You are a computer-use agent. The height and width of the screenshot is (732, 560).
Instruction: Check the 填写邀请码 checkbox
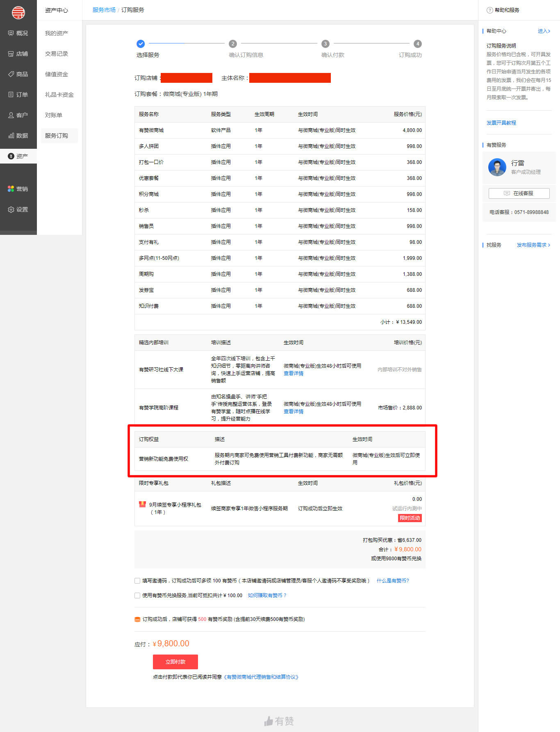(x=137, y=581)
